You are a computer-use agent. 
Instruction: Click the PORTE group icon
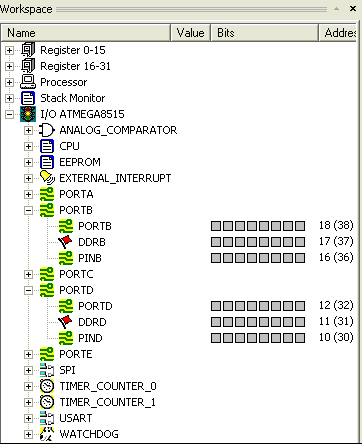coord(47,354)
